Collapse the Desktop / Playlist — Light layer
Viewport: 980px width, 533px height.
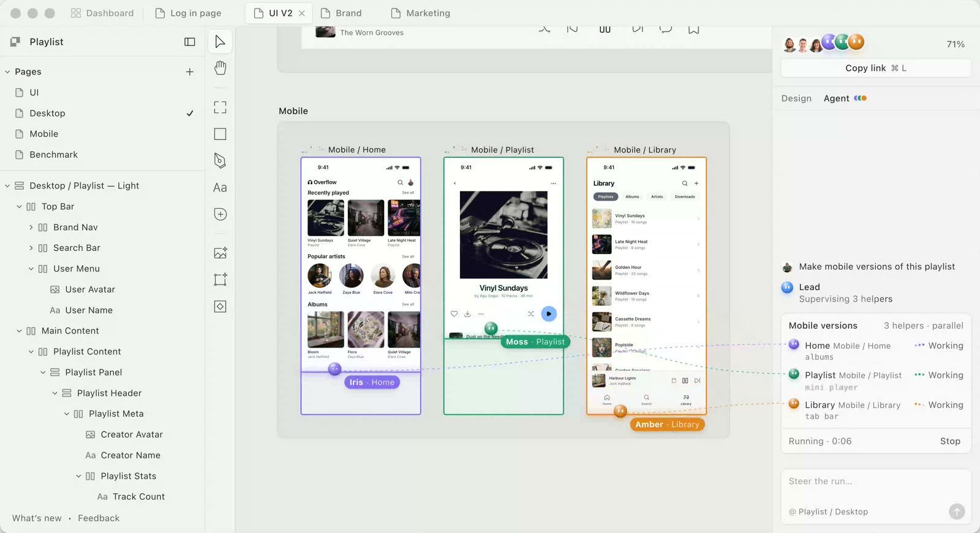click(x=7, y=186)
